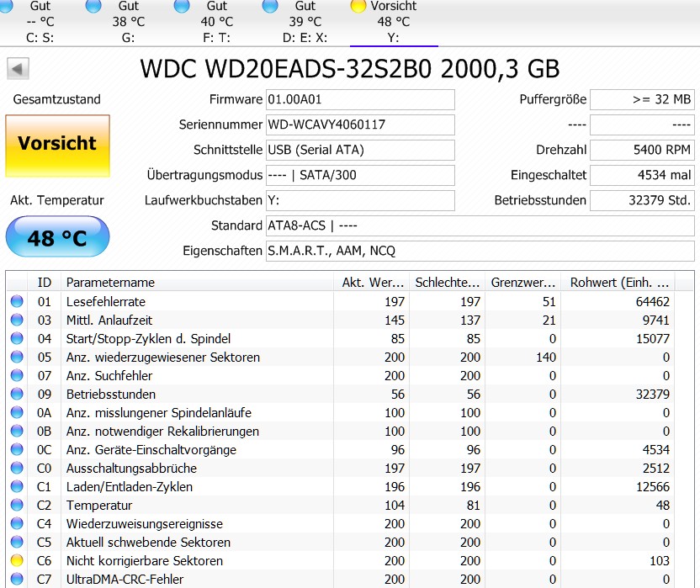Click the raw value 15077 of Start/Stopp-Zyklen
700x588 pixels.
pyautogui.click(x=653, y=339)
